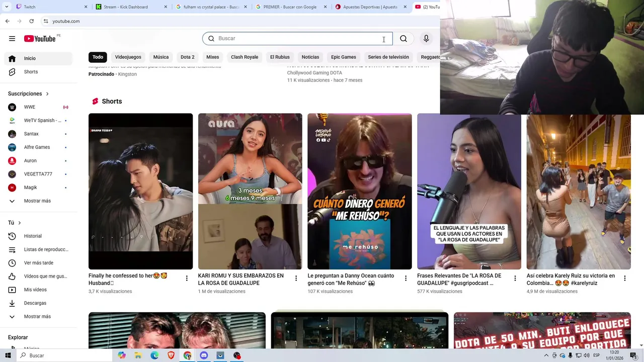Viewport: 644px width, 362px height.
Task: Go to Inicio in the sidebar
Action: click(38, 58)
